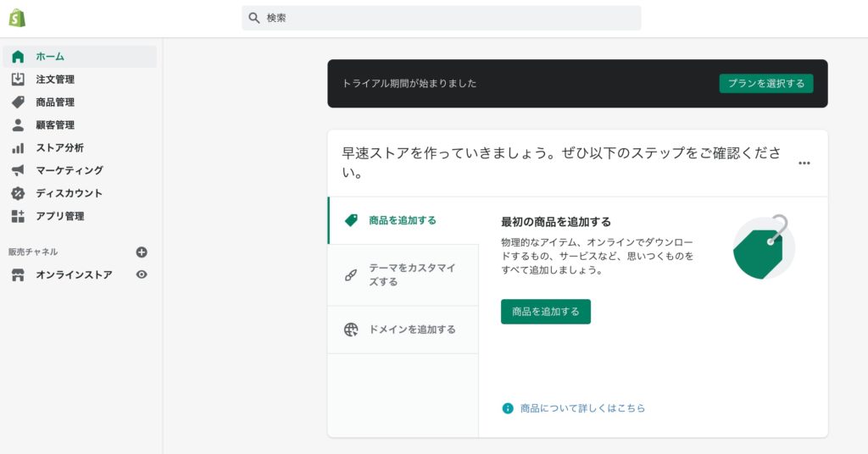Open ストア分析 analytics bar chart icon
Screen dimensions: 868x454
pyautogui.click(x=18, y=148)
